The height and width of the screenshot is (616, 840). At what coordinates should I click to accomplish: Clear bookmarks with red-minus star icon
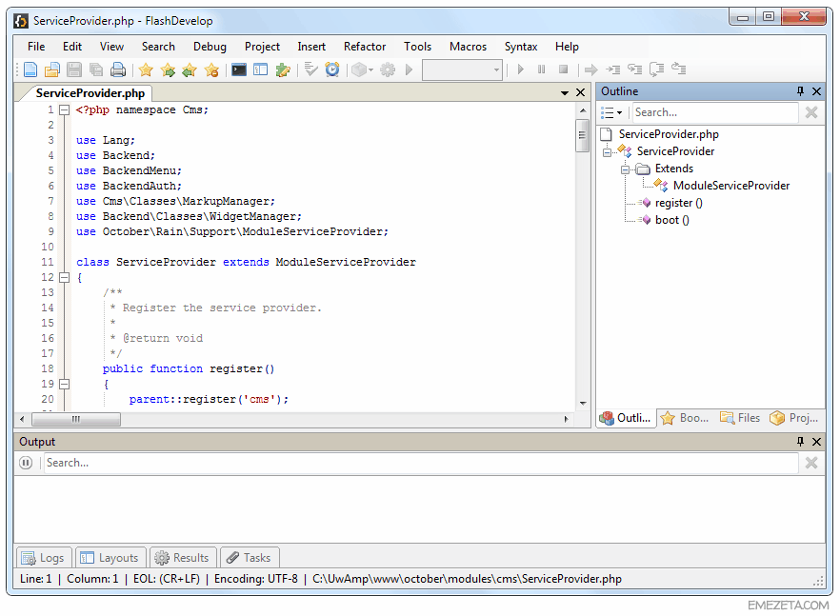[211, 70]
